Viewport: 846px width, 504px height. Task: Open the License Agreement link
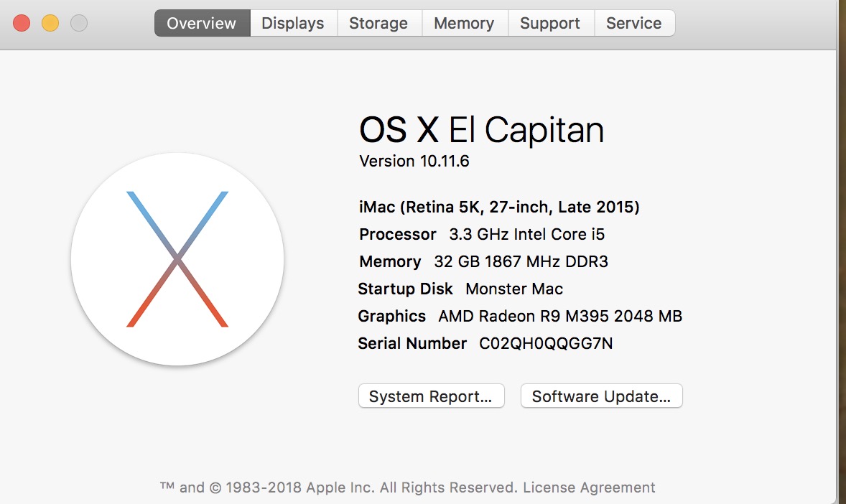589,487
